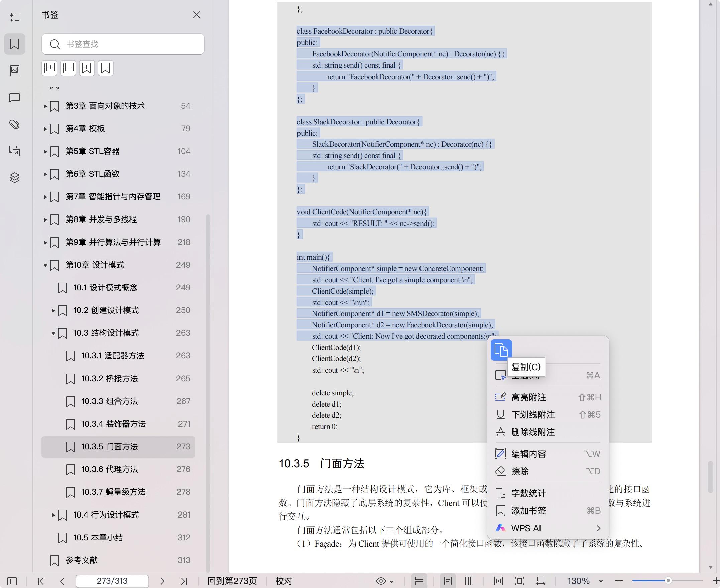The height and width of the screenshot is (588, 720).
Task: Click the bookmark panel scrollbar
Action: pos(208,393)
